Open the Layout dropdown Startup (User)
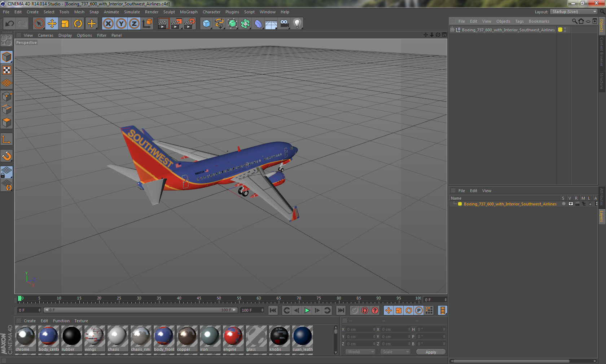 [574, 12]
